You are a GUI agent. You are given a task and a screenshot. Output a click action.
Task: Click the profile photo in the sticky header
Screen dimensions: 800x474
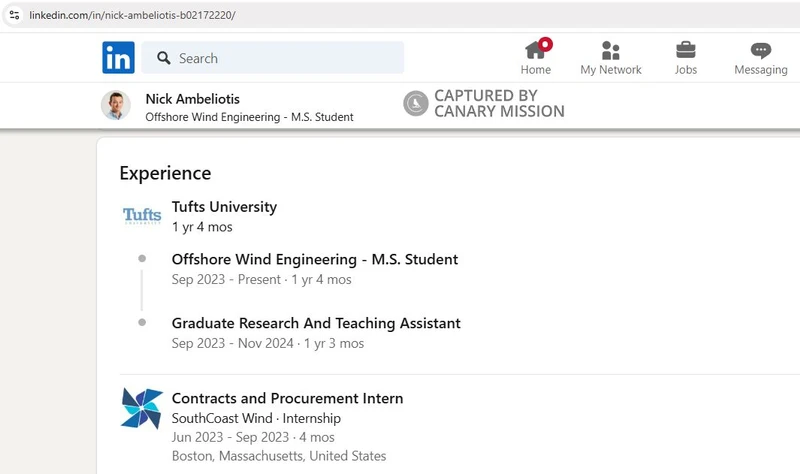[x=116, y=105]
